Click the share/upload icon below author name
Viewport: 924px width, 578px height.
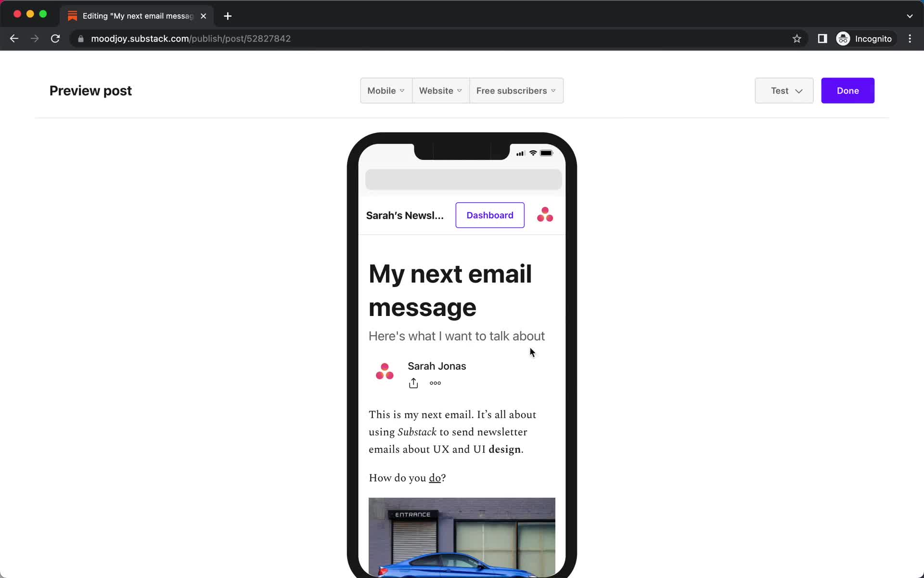(413, 382)
